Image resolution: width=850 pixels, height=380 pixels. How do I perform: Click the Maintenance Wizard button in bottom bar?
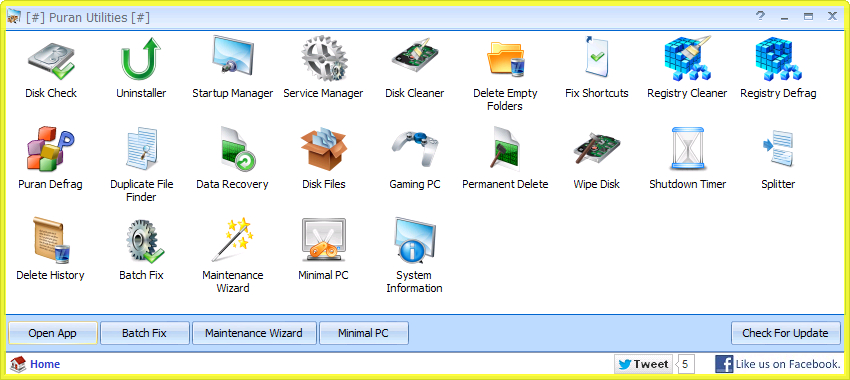tap(254, 333)
